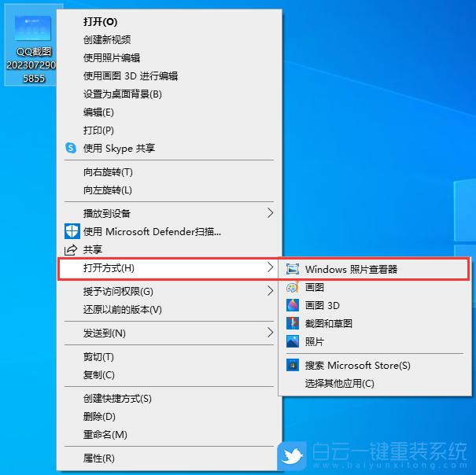Select the QQ截图 desktop file icon
This screenshot has width=476, height=475.
click(x=33, y=46)
